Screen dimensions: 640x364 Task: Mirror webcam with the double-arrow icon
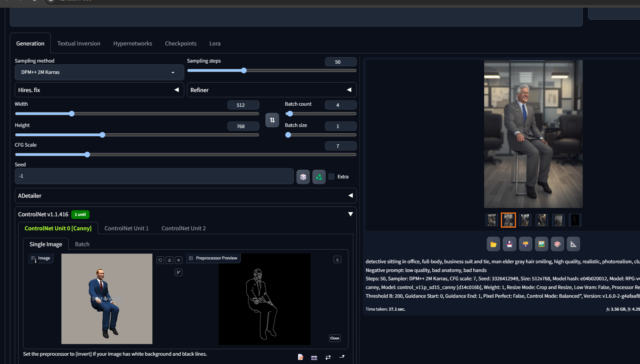[328, 357]
